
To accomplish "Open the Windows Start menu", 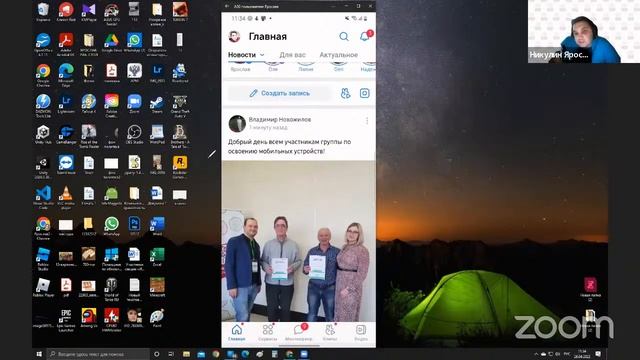I will 39,354.
